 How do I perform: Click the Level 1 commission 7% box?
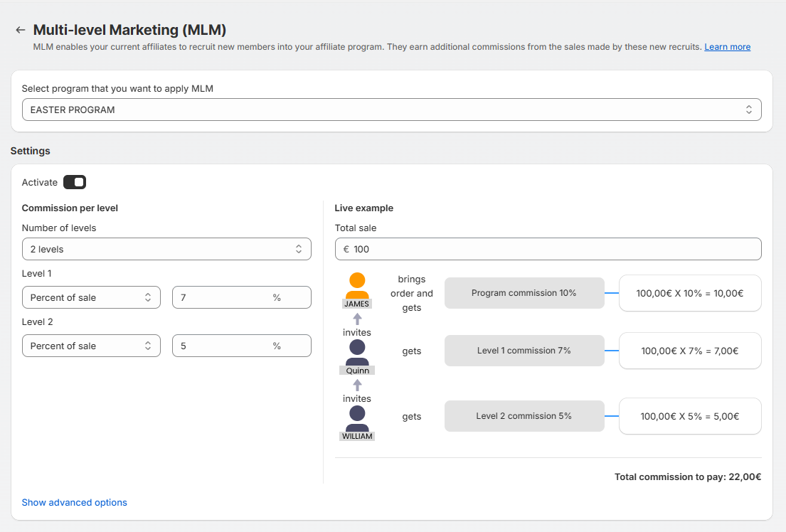click(524, 351)
